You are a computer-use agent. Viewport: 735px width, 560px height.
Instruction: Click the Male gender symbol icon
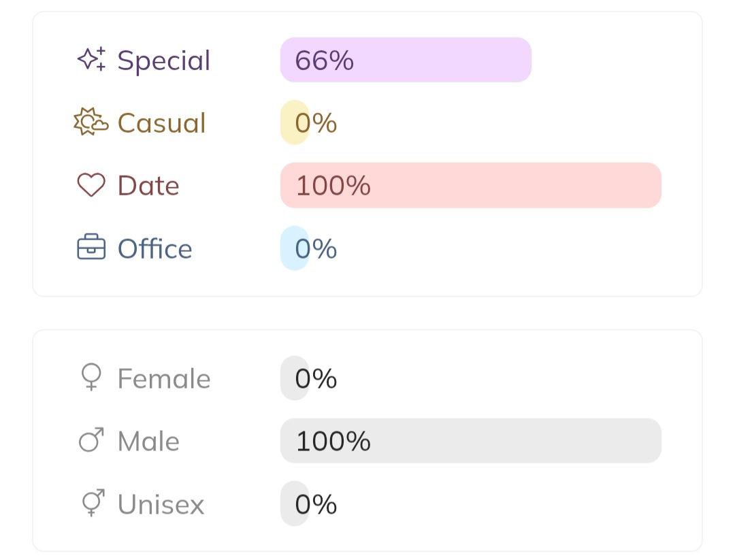[91, 440]
